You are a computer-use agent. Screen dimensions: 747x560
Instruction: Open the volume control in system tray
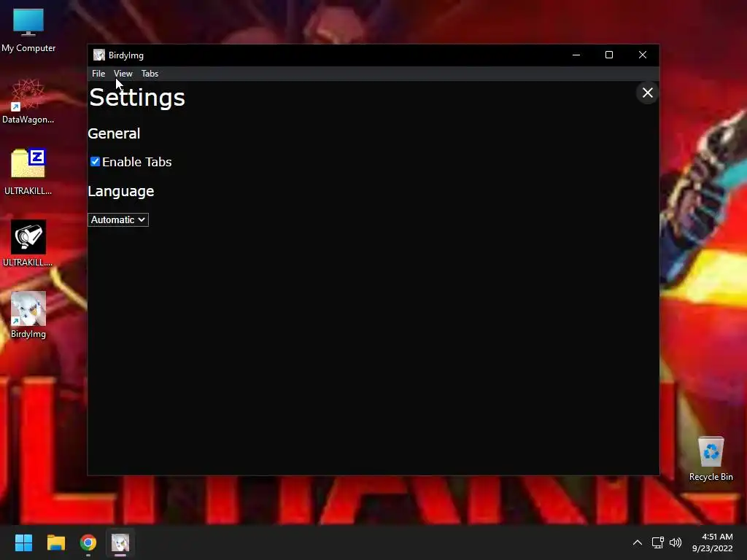[676, 542]
